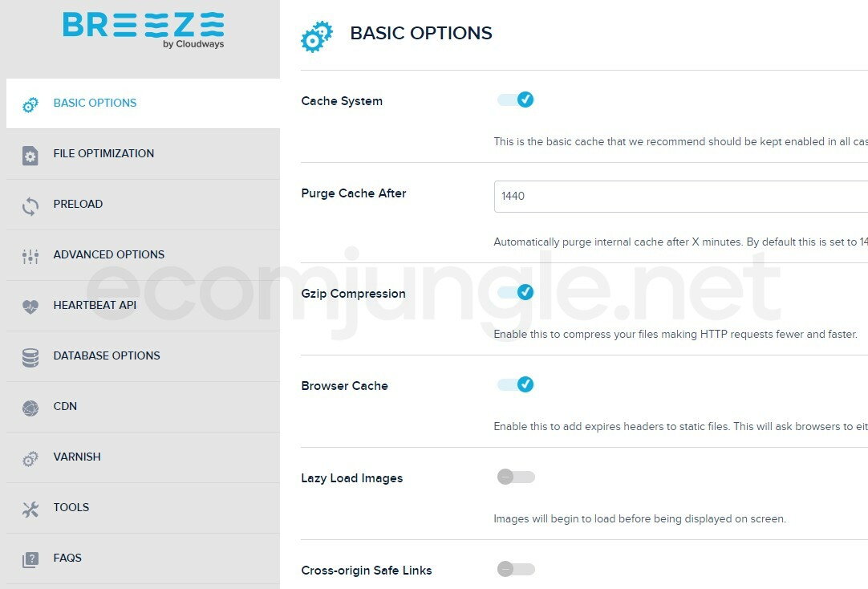Viewport: 868px width, 589px height.
Task: Turn on Cross-origin Safe Links
Action: point(516,570)
